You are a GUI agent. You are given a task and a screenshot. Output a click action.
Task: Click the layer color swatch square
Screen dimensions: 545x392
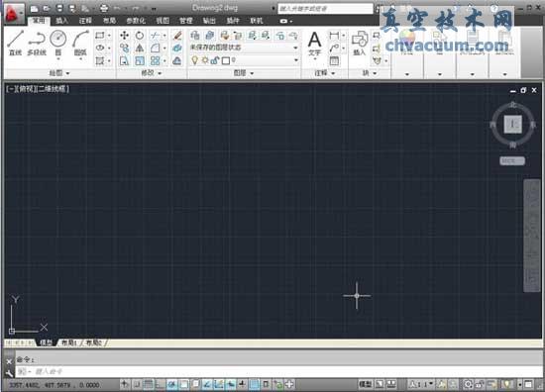[226, 60]
